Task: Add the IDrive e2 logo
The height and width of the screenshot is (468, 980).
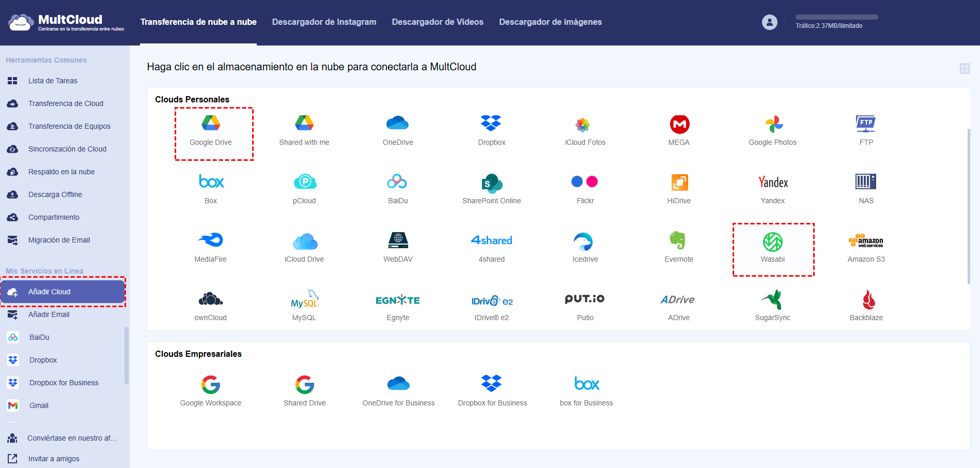Action: pyautogui.click(x=492, y=300)
